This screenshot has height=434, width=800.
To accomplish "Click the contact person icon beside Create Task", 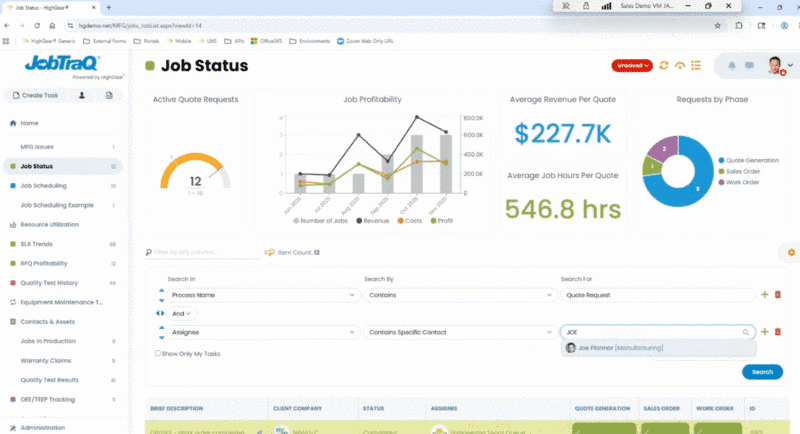I will click(82, 95).
